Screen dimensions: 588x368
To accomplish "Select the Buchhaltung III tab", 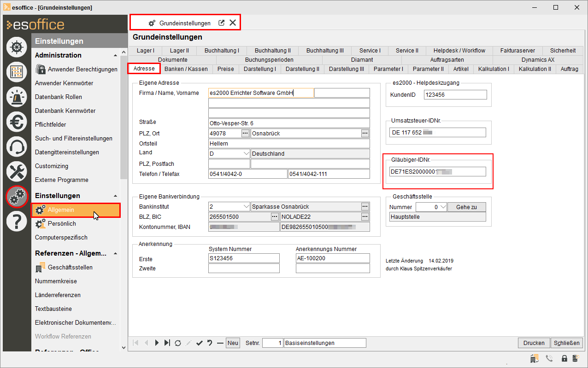I will click(x=325, y=51).
